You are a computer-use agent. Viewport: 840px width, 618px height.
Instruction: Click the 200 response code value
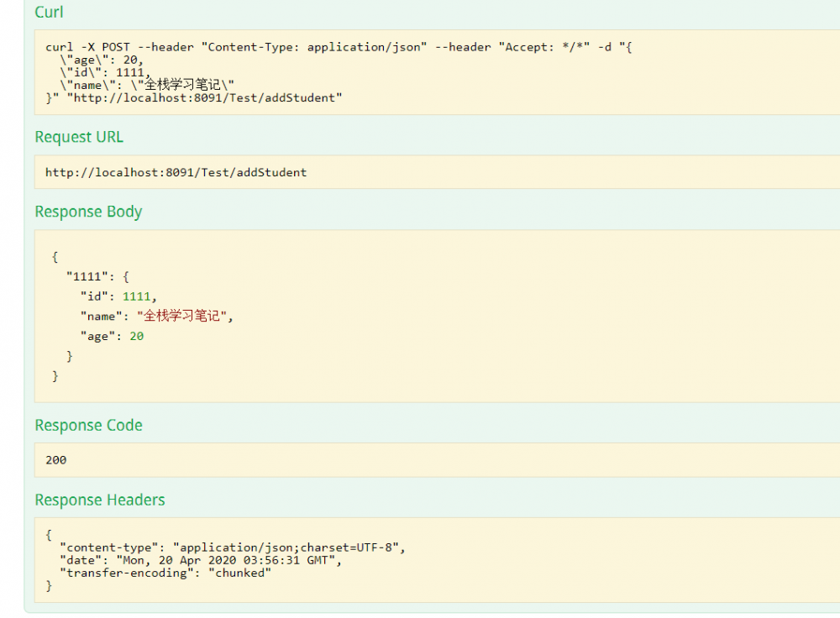56,460
